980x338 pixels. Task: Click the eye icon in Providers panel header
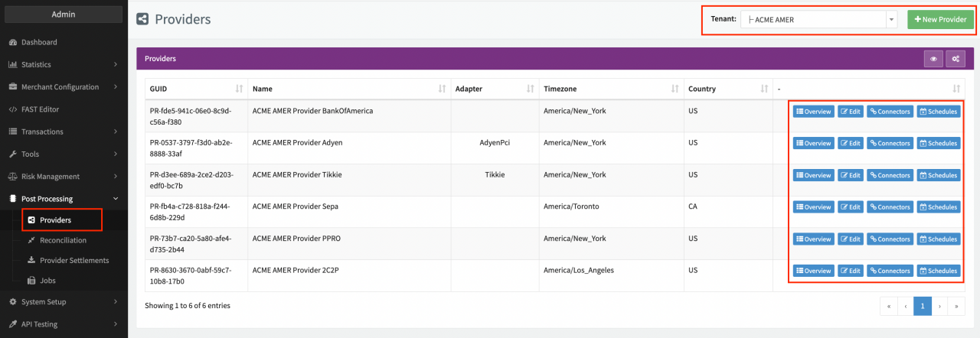pos(933,59)
